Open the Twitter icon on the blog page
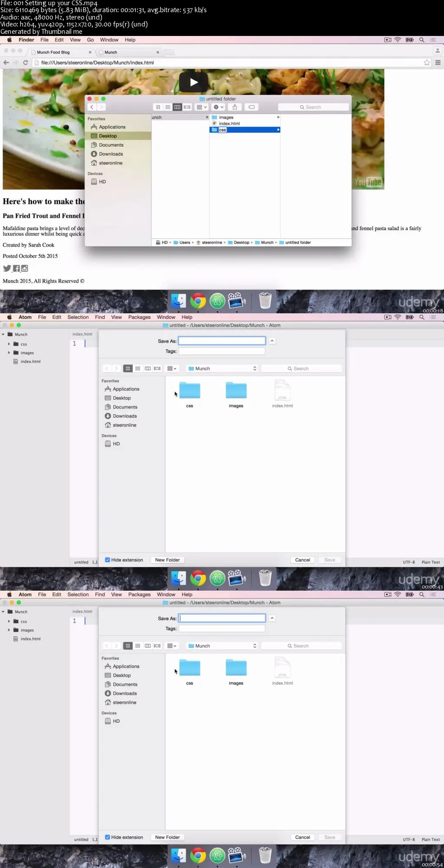444x868 pixels. 7,268
